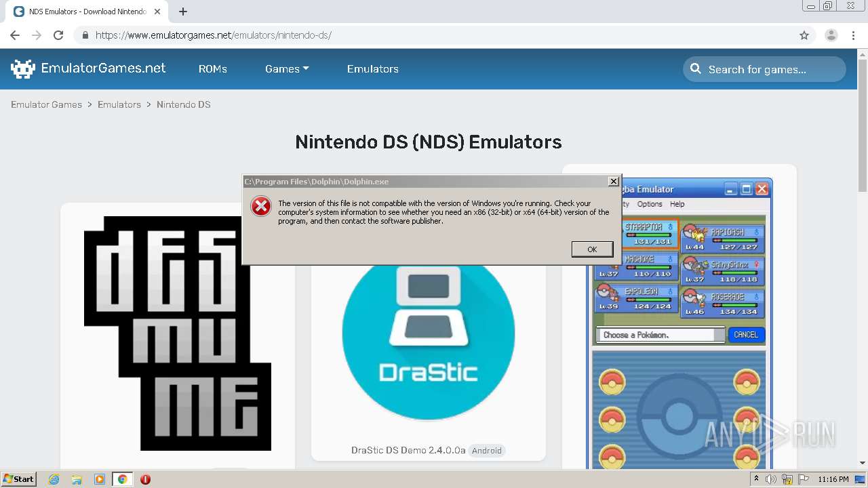Click the address bar URL
The width and height of the screenshot is (868, 488).
click(x=214, y=35)
